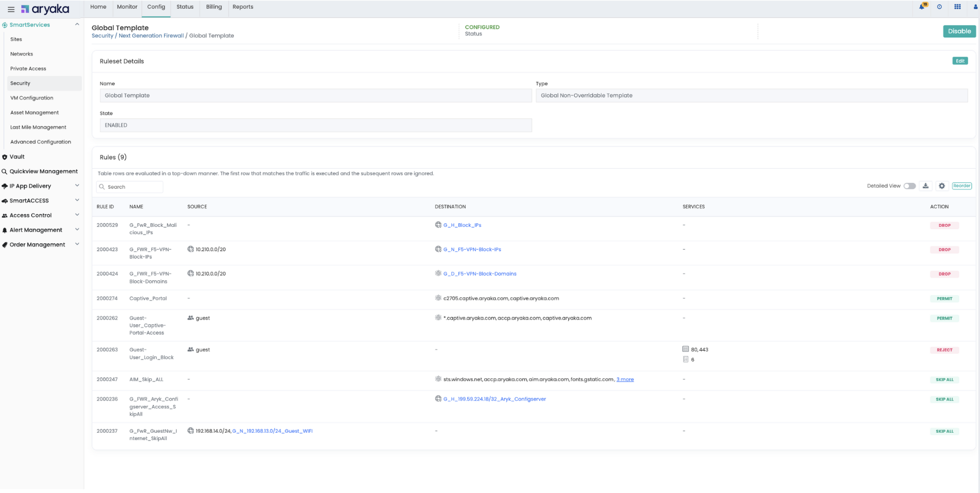The height and width of the screenshot is (493, 980).
Task: Click the Aryaka logo
Action: click(x=46, y=9)
